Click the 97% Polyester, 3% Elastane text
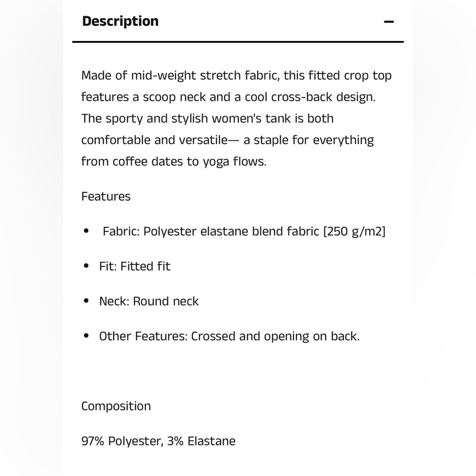Viewport: 476px width, 476px height. point(159,441)
